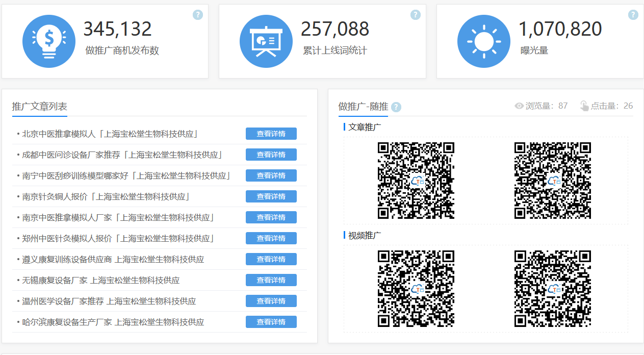This screenshot has height=355, width=644.
Task: Click article title 南京针灸铜人报价
Action: pyautogui.click(x=106, y=197)
